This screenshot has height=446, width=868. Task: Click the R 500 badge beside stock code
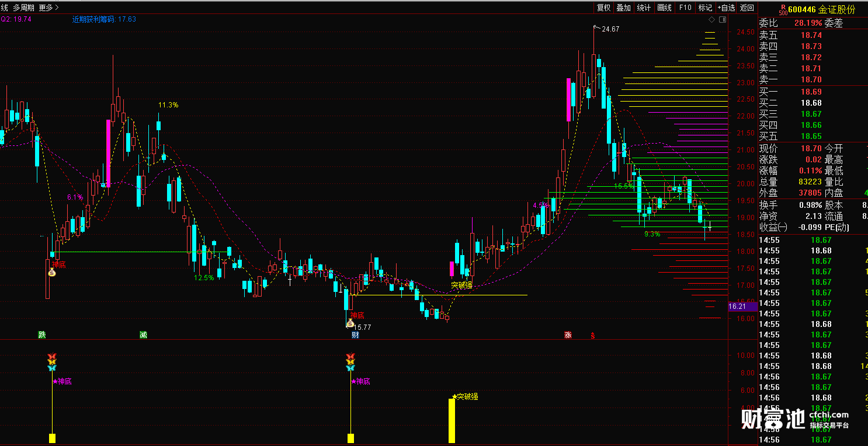[x=782, y=10]
